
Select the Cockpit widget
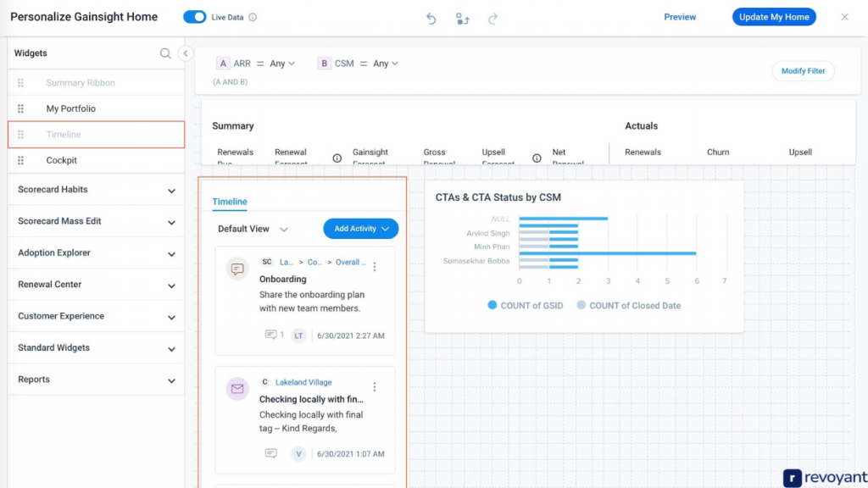coord(97,160)
